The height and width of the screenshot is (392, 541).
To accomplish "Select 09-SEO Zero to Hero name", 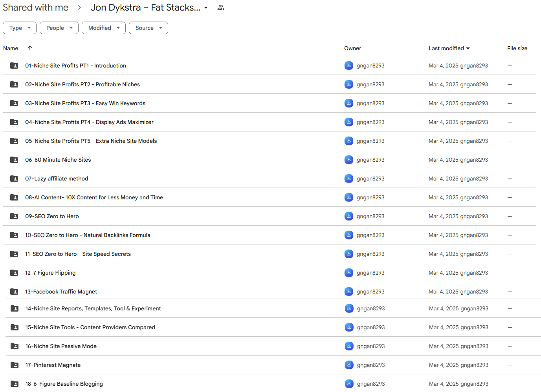I will [52, 216].
